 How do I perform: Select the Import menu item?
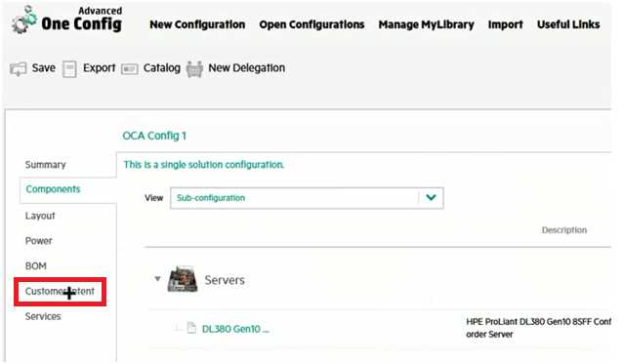pos(506,24)
